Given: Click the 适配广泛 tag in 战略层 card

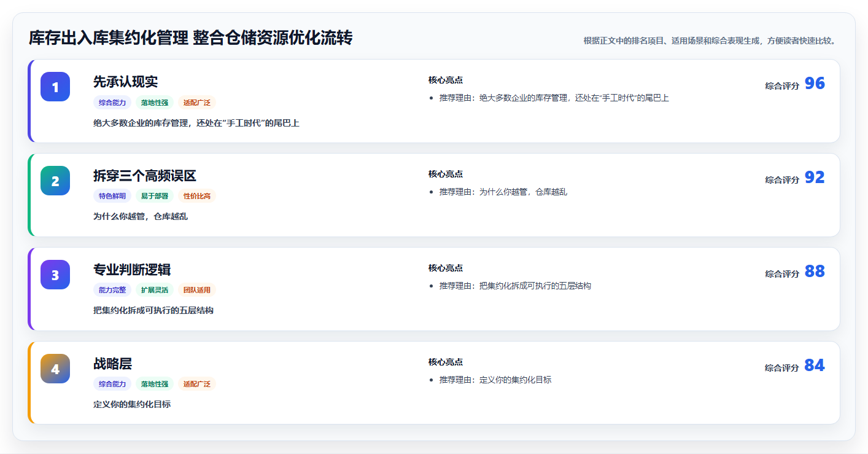Looking at the screenshot, I should coord(197,384).
